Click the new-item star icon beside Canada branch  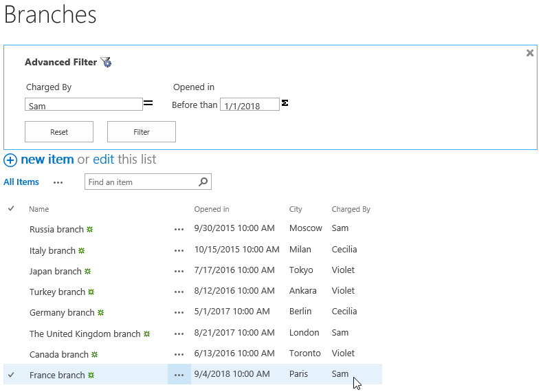pos(95,354)
